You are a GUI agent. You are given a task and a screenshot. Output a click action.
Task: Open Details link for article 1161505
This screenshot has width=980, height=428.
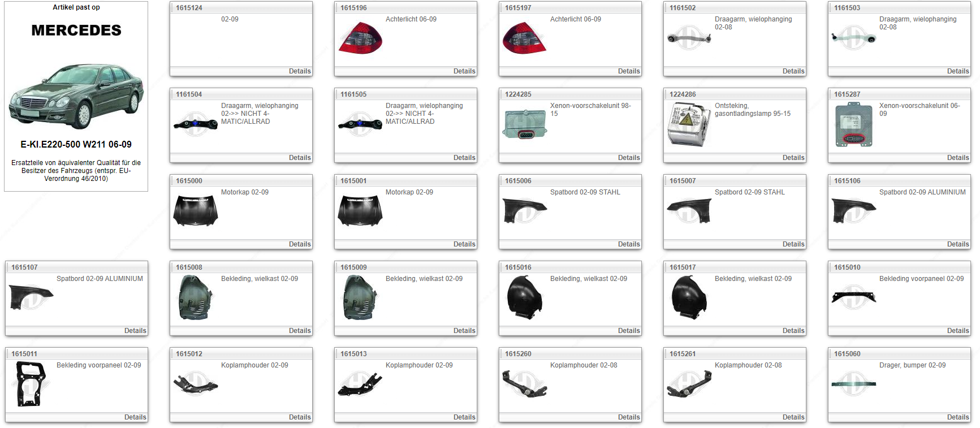point(464,158)
